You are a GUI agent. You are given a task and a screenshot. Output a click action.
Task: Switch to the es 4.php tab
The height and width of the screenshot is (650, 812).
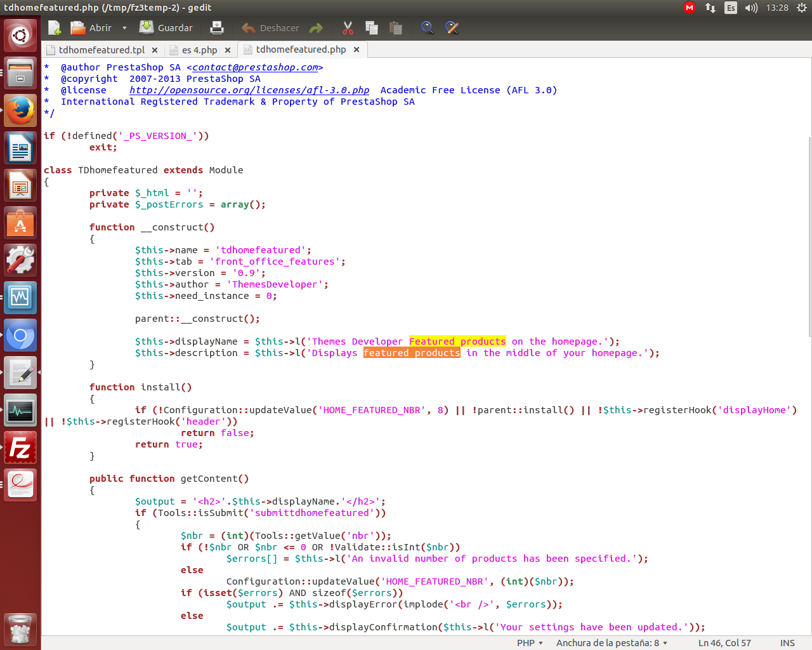[x=199, y=50]
